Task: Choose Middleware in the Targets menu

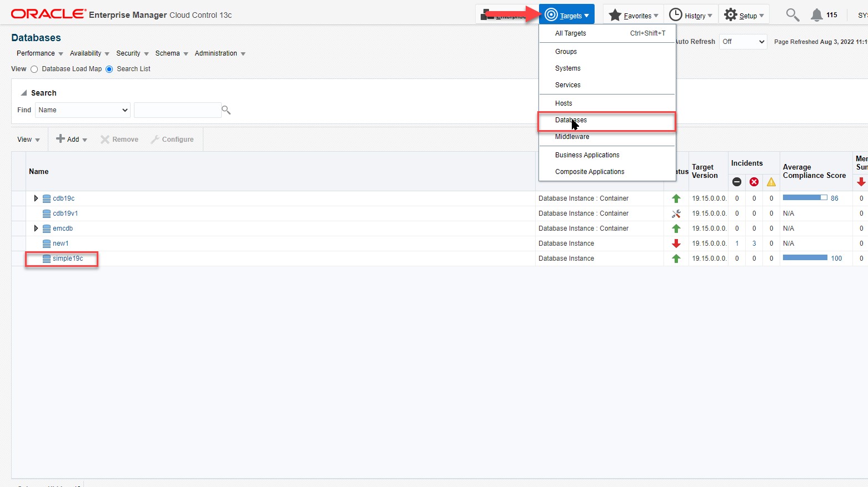Action: click(x=607, y=137)
